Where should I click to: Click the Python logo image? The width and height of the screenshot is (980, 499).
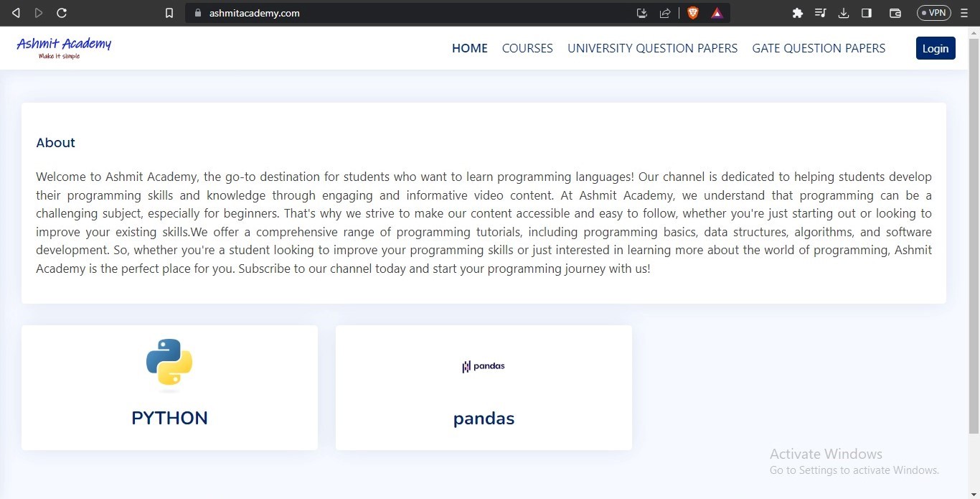tap(169, 365)
